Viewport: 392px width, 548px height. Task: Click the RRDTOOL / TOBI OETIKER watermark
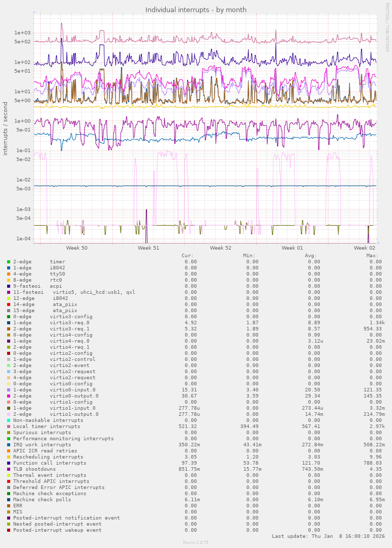[x=387, y=27]
